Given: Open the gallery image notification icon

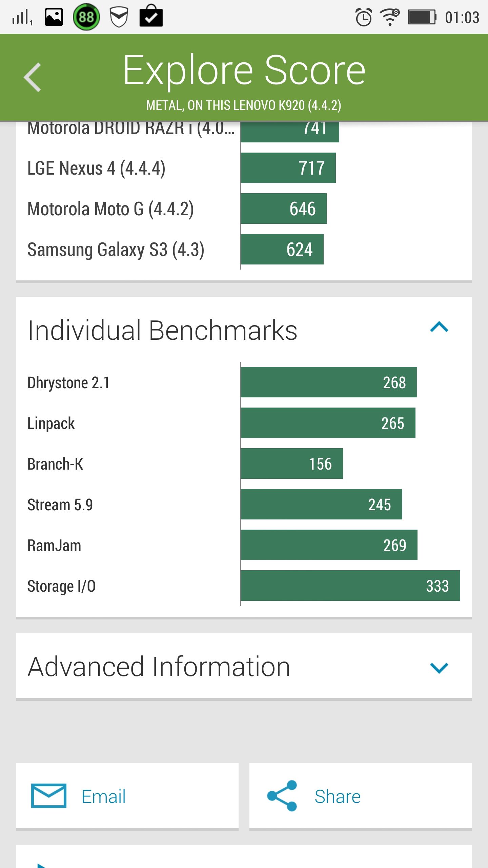Looking at the screenshot, I should (54, 17).
